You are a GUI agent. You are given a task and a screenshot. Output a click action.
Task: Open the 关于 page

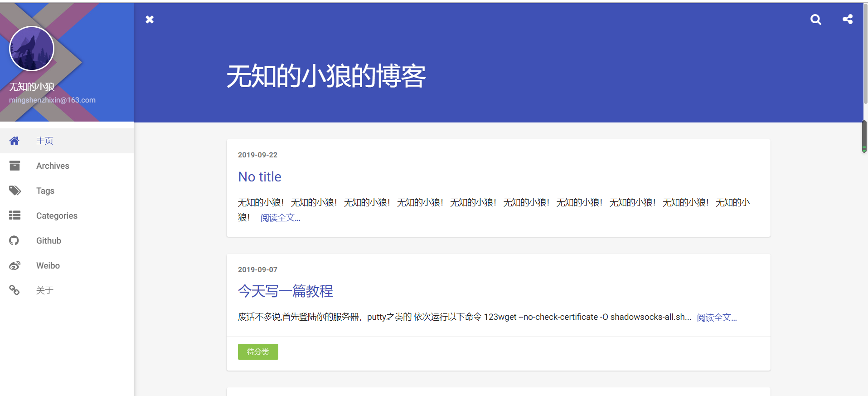(45, 290)
